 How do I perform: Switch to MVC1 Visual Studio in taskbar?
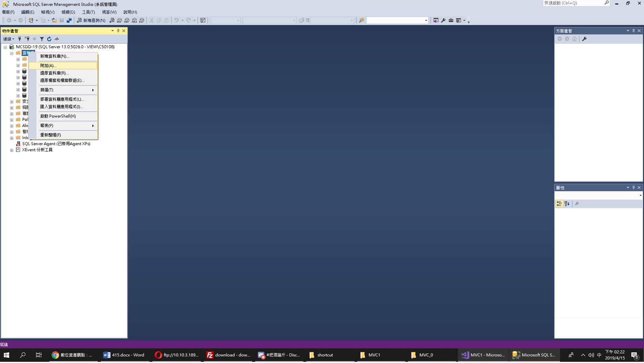click(x=483, y=355)
